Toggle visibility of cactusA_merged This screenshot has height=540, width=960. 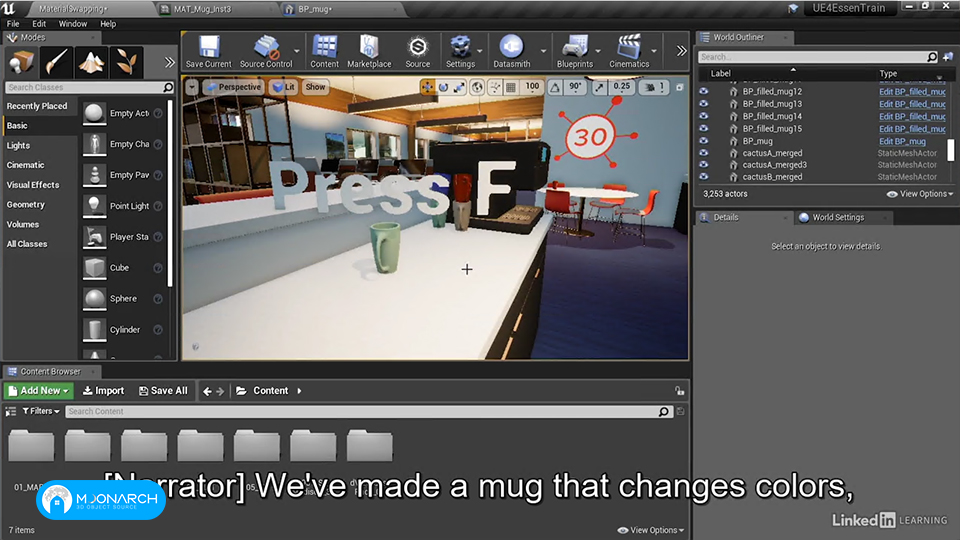click(x=703, y=152)
